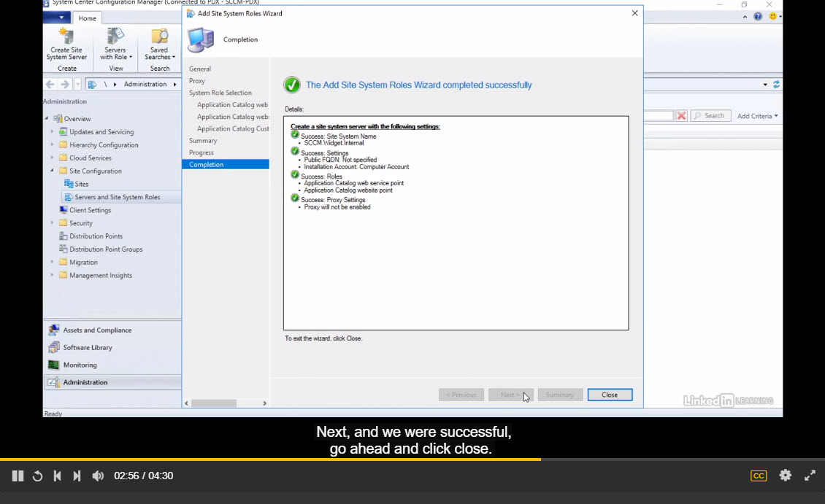
Task: Expand the Migration tree node
Action: click(x=52, y=262)
